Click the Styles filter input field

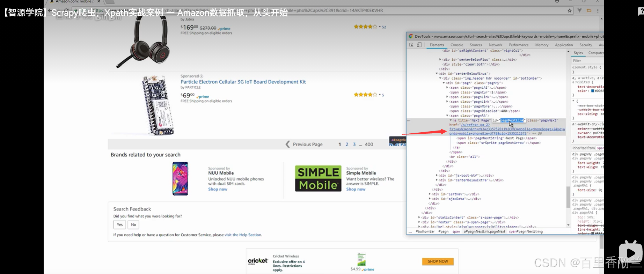(588, 61)
